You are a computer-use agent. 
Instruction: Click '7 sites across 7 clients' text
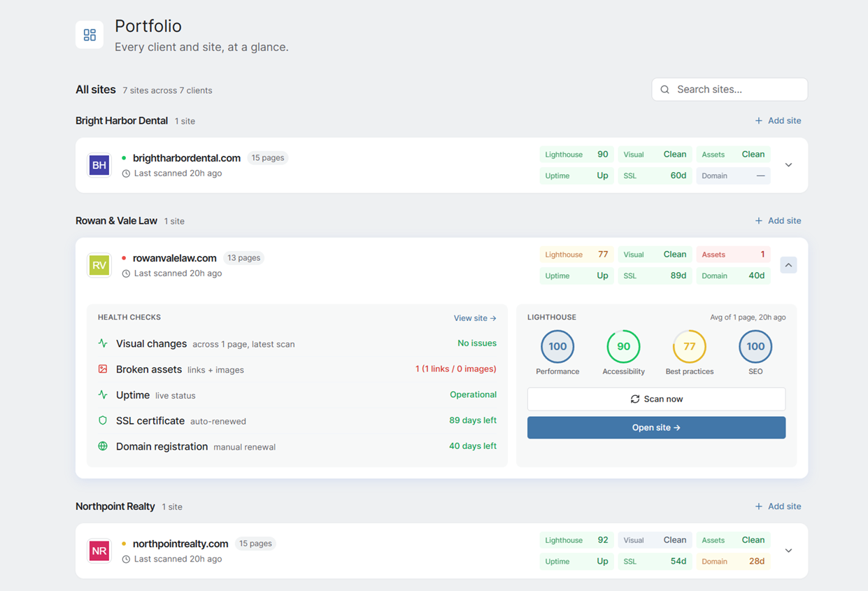(167, 90)
